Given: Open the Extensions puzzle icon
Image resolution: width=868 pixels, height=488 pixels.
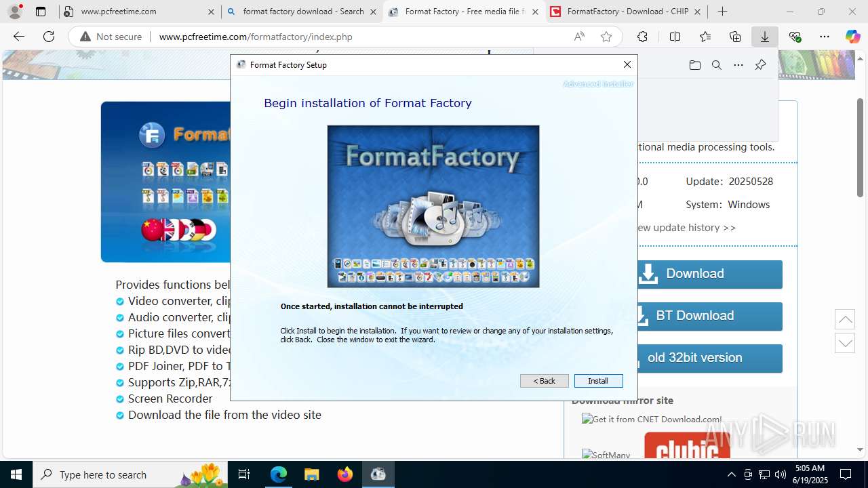Looking at the screenshot, I should click(x=642, y=37).
